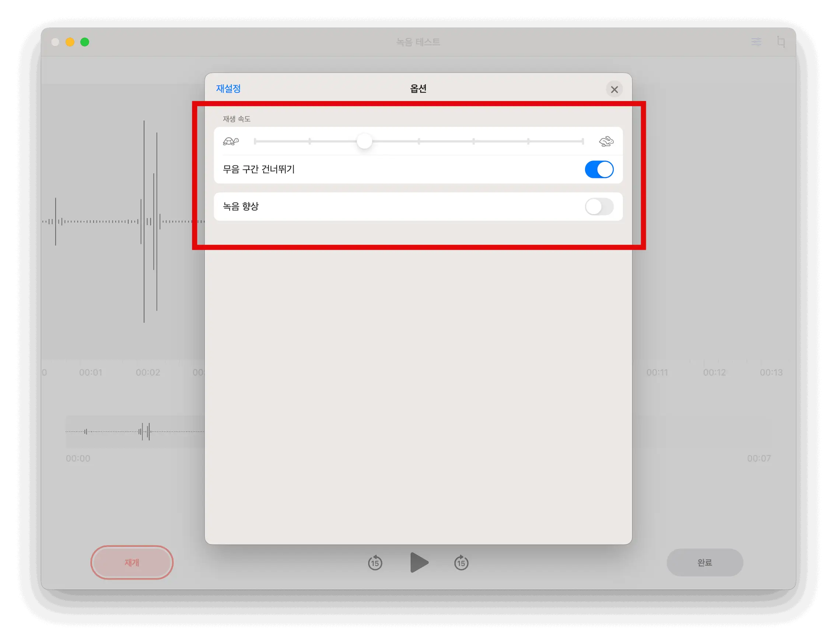This screenshot has width=837, height=644.
Task: Click the rabbit fast-speed icon
Action: click(x=606, y=141)
